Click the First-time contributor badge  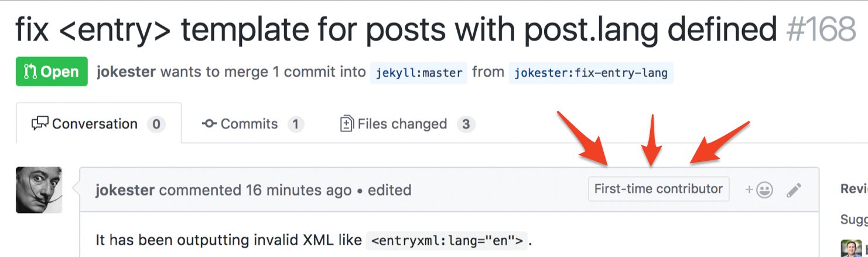pyautogui.click(x=658, y=189)
